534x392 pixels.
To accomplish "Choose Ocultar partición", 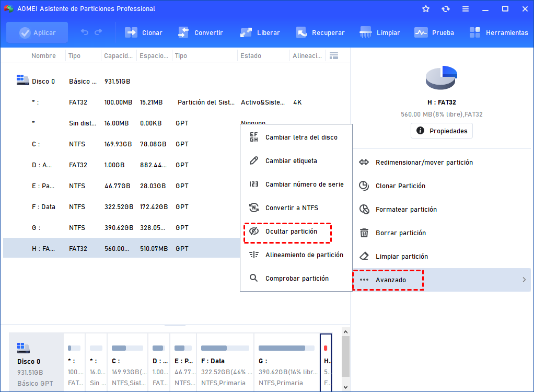I will [296, 231].
